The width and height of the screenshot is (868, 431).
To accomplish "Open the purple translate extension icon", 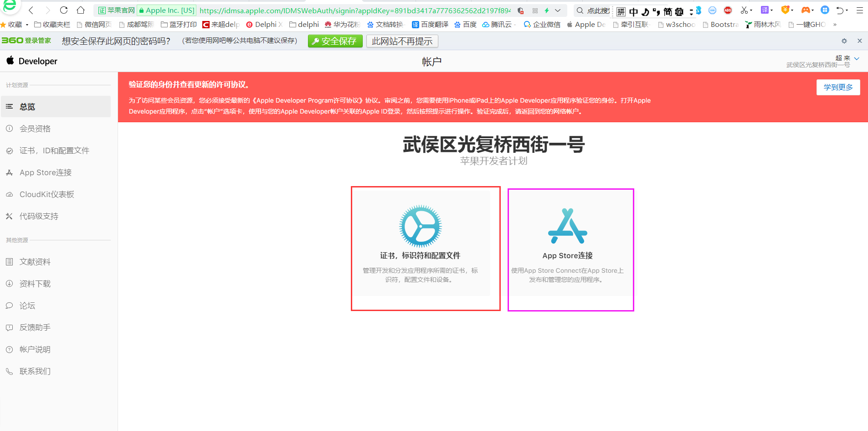I will click(x=765, y=10).
